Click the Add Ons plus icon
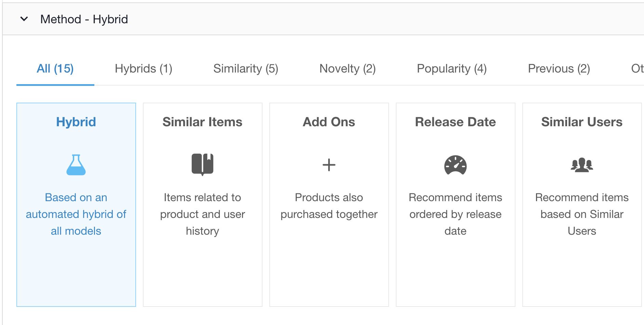The width and height of the screenshot is (644, 325). pos(329,165)
